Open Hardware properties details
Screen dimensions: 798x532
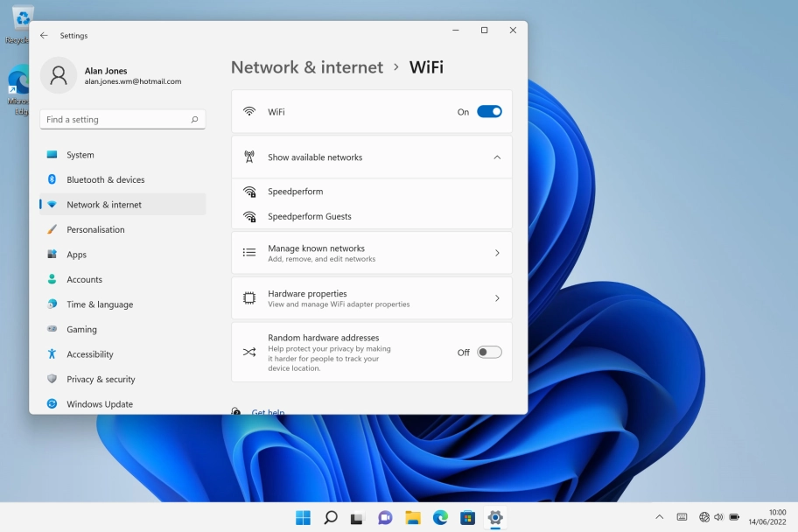pyautogui.click(x=498, y=297)
